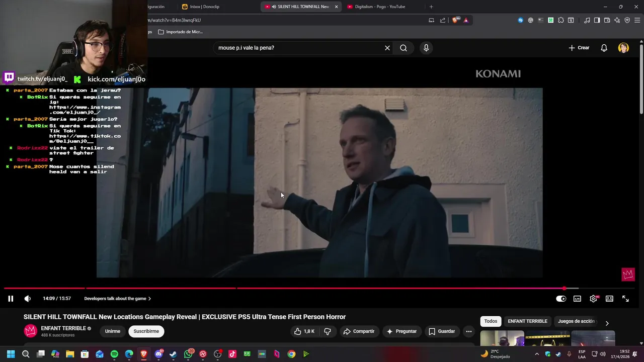The width and height of the screenshot is (644, 362).
Task: Open a new browser tab with plus
Action: click(431, 7)
